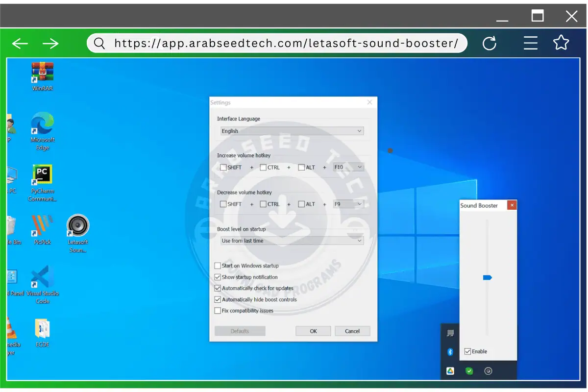This screenshot has height=392, width=588.
Task: Adjust the Sound Booster volume slider
Action: coord(487,277)
